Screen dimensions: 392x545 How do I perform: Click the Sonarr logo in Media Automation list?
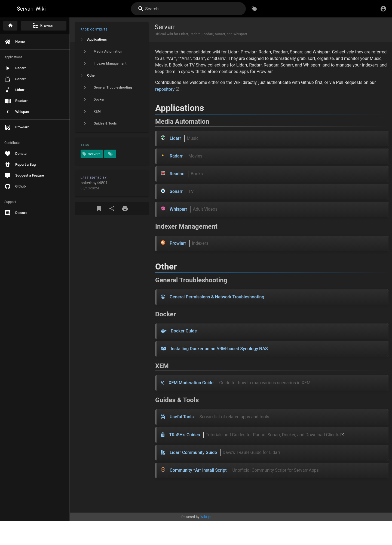(163, 191)
